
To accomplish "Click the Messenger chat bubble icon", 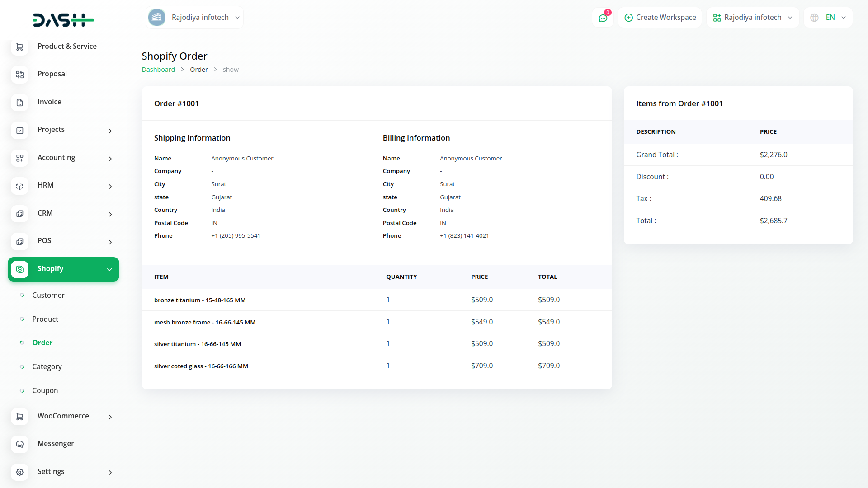I will click(19, 444).
